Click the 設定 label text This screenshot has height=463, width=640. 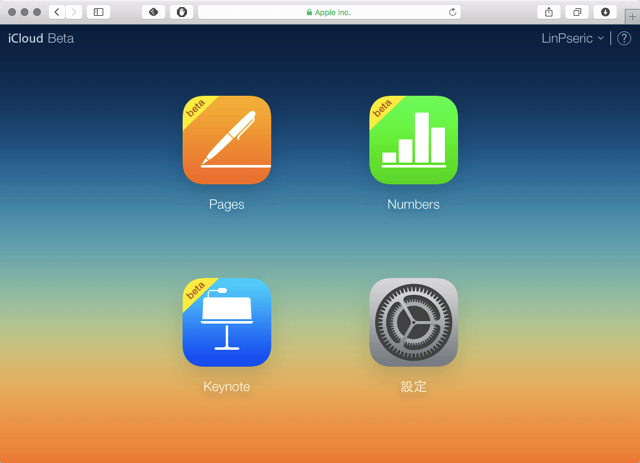(x=413, y=386)
